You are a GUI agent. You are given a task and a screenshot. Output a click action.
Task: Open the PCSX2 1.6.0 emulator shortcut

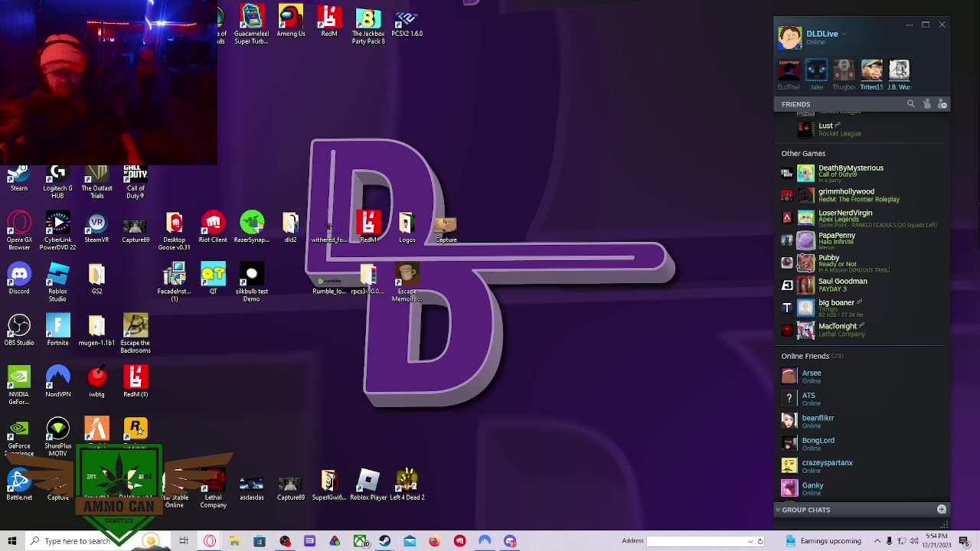click(x=407, y=21)
